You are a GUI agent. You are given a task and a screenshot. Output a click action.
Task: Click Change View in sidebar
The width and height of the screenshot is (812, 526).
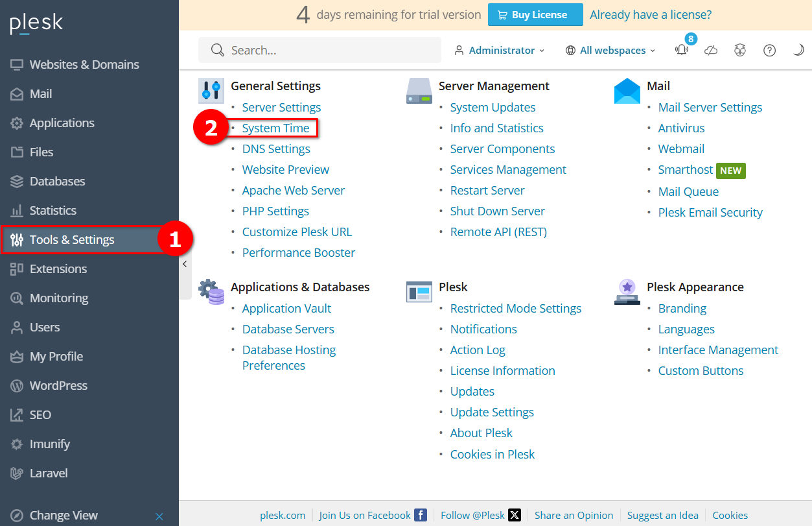[64, 516]
